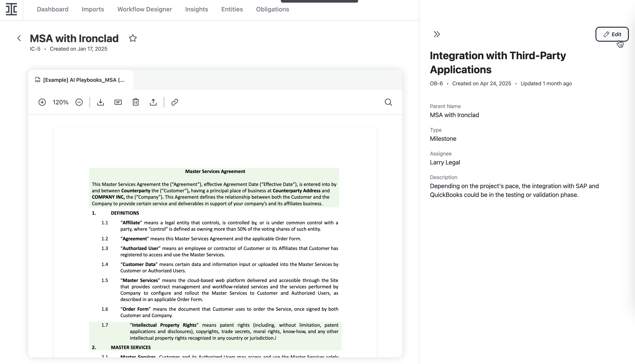Click the "Affiliate" definition clause
635x364 pixels.
(229, 226)
